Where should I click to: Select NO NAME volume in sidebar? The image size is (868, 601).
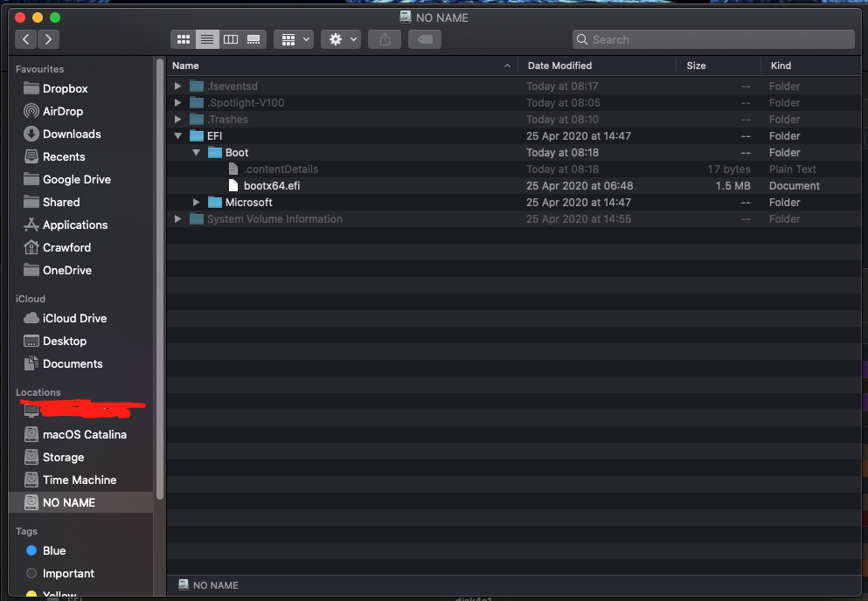81,502
